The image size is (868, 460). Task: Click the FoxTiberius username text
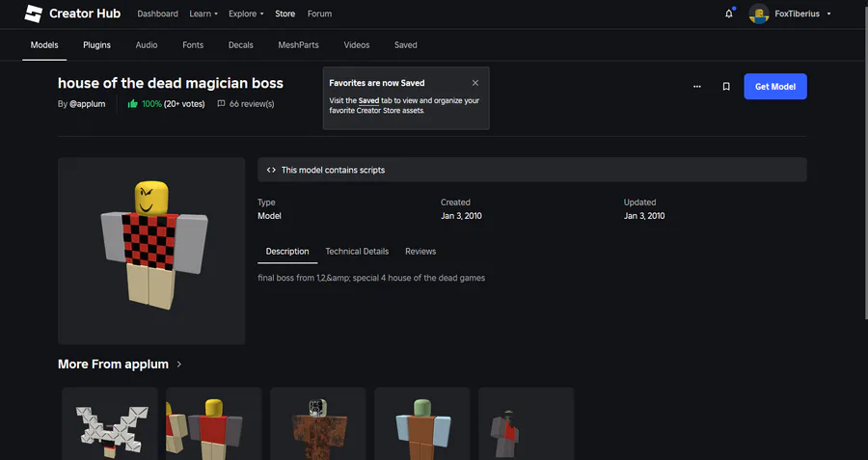pos(798,14)
